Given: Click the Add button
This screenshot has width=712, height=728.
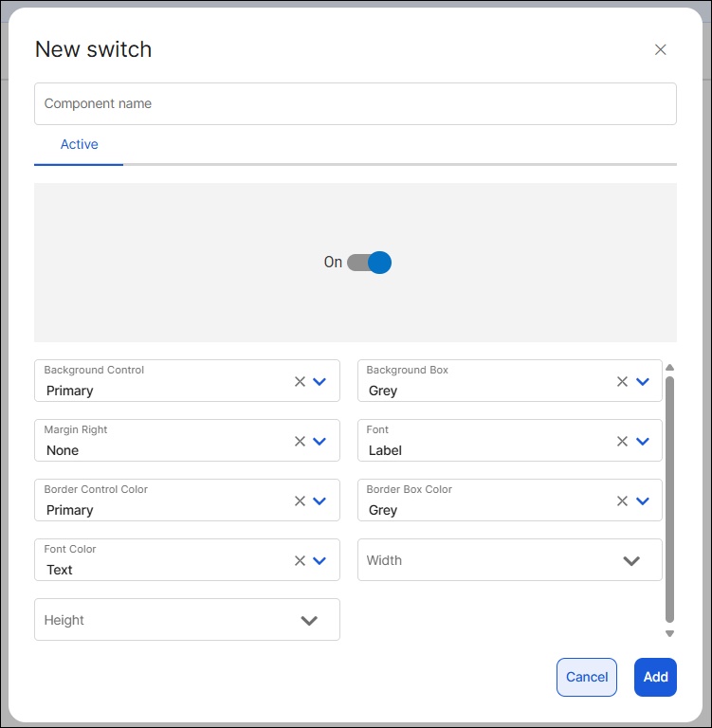Looking at the screenshot, I should coord(655,677).
